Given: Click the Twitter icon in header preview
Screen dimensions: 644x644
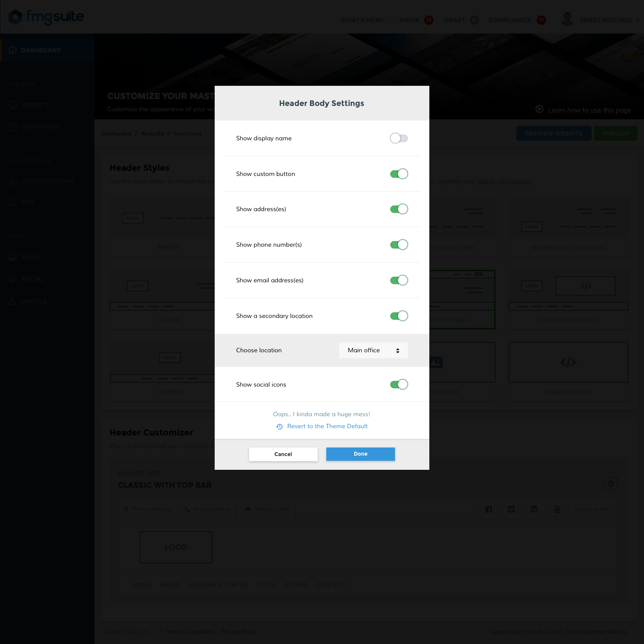Looking at the screenshot, I should (511, 509).
